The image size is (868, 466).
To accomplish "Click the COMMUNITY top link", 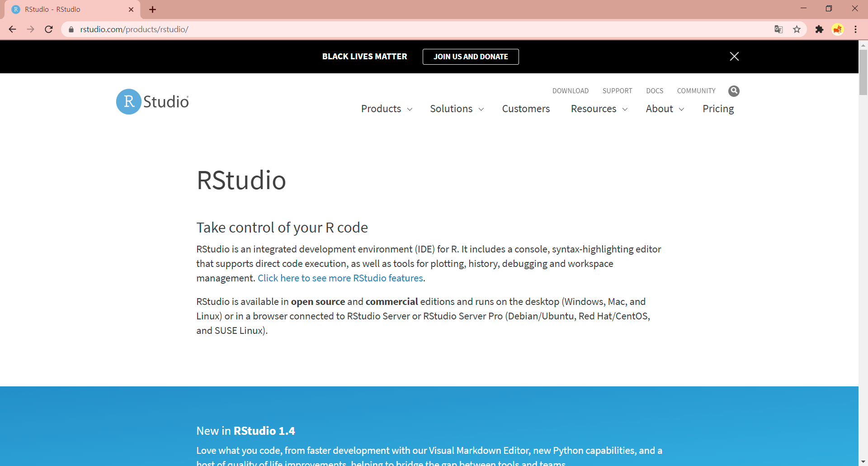I will click(x=696, y=91).
